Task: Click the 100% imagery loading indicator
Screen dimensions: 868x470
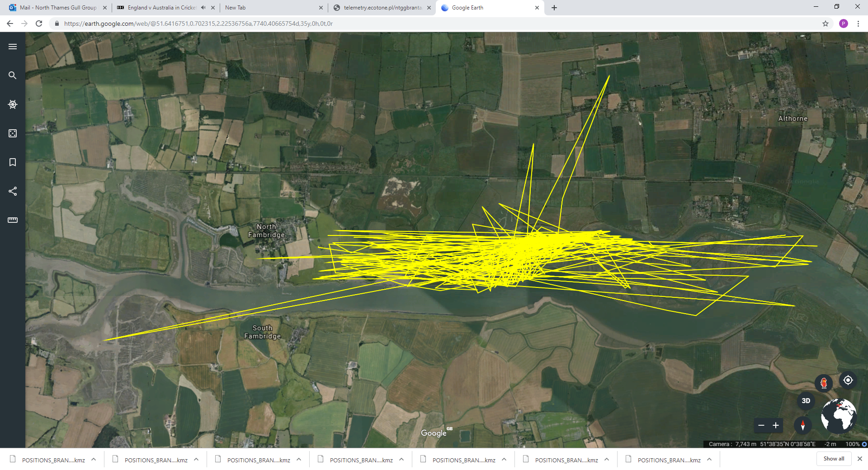Action: pos(856,444)
